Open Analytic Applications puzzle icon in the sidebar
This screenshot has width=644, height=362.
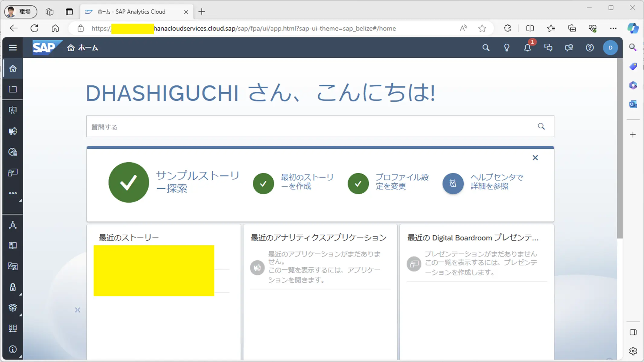click(x=13, y=131)
